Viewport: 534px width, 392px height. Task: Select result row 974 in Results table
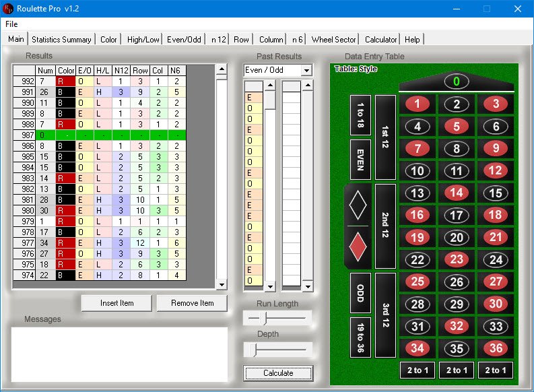100,275
